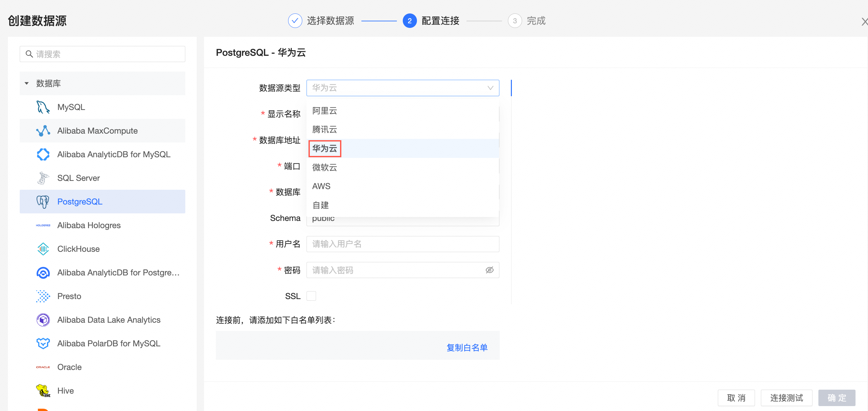This screenshot has height=411, width=868.
Task: Click the Alibaba MaxCompute icon
Action: (x=43, y=131)
